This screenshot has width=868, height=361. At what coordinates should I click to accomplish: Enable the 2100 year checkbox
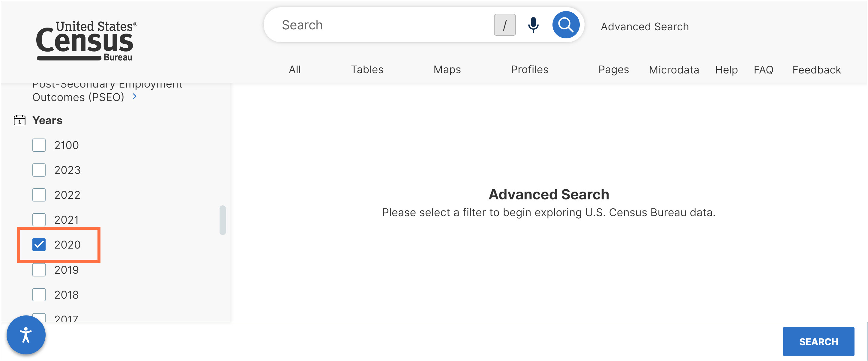(x=39, y=145)
